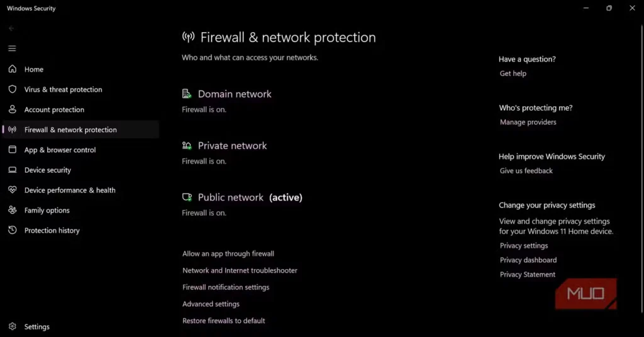Select Firewall & network protection menu item
This screenshot has width=644, height=337.
pyautogui.click(x=70, y=130)
